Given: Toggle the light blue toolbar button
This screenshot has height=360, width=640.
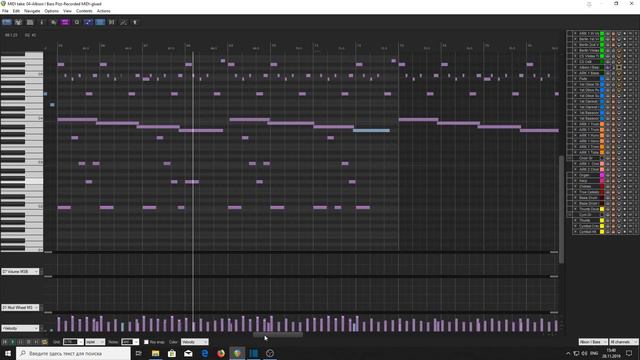Looking at the screenshot, I should [100, 22].
